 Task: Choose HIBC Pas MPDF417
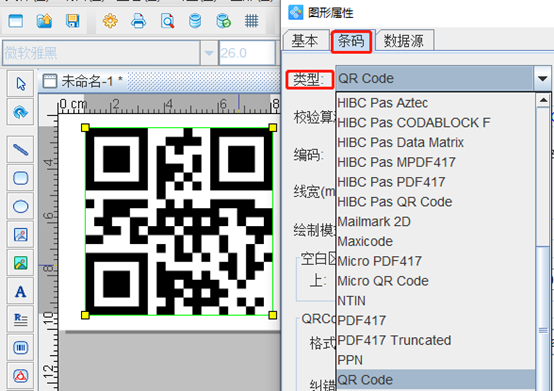(435, 162)
